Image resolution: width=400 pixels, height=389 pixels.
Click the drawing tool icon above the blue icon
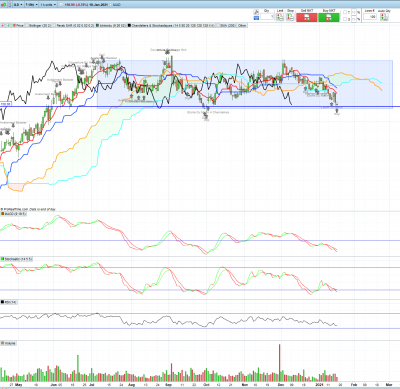coord(256,12)
